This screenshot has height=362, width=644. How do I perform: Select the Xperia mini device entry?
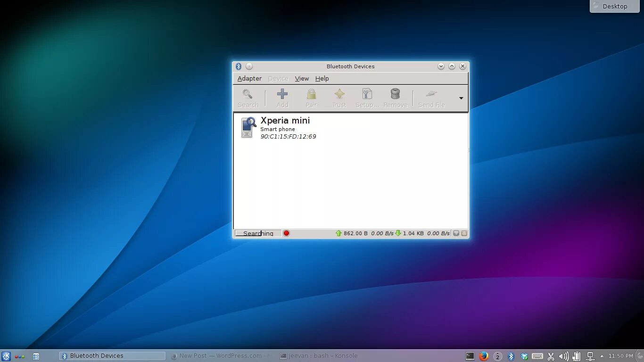click(351, 128)
